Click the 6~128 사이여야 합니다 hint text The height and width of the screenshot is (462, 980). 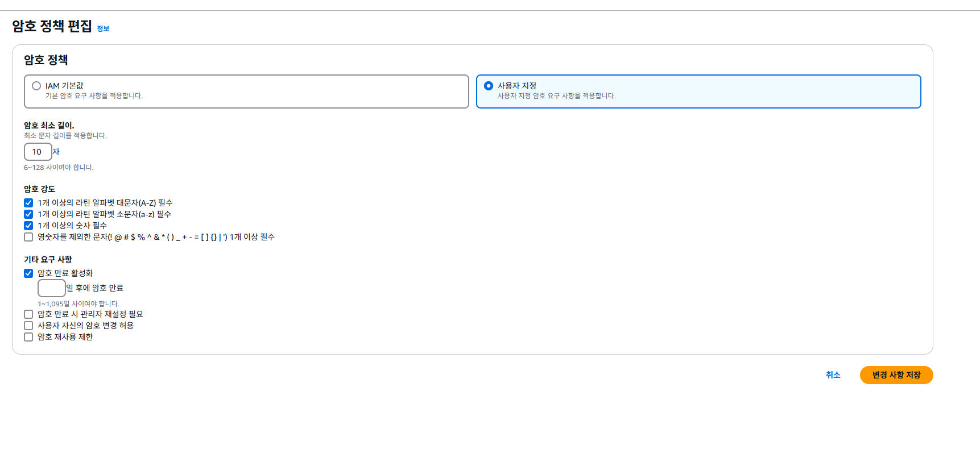coord(59,168)
